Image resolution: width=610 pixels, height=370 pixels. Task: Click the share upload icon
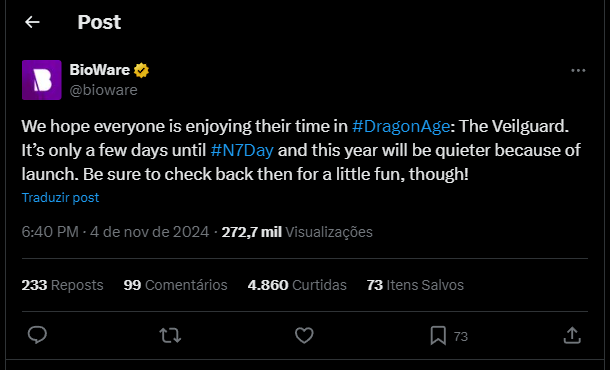click(x=572, y=335)
